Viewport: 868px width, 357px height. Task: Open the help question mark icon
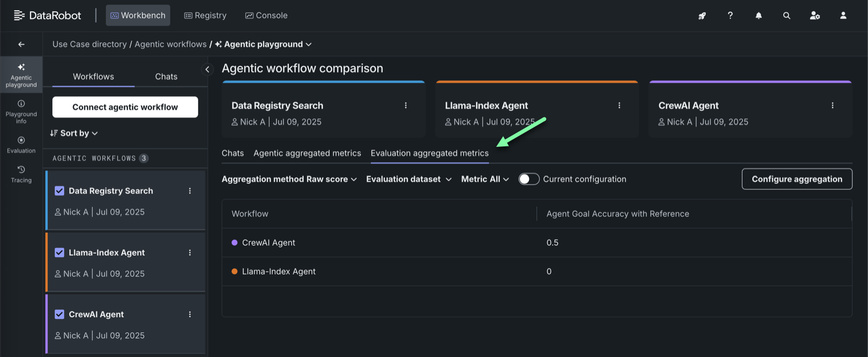(730, 16)
